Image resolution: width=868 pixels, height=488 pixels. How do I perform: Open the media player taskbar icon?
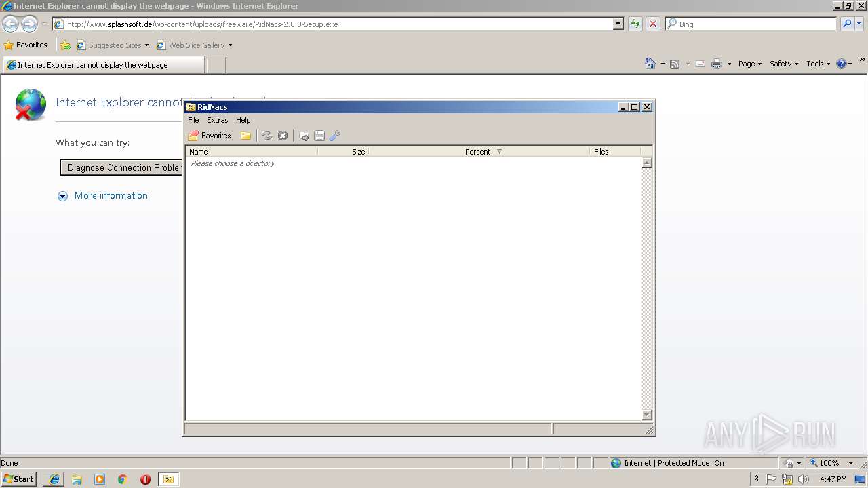click(100, 479)
